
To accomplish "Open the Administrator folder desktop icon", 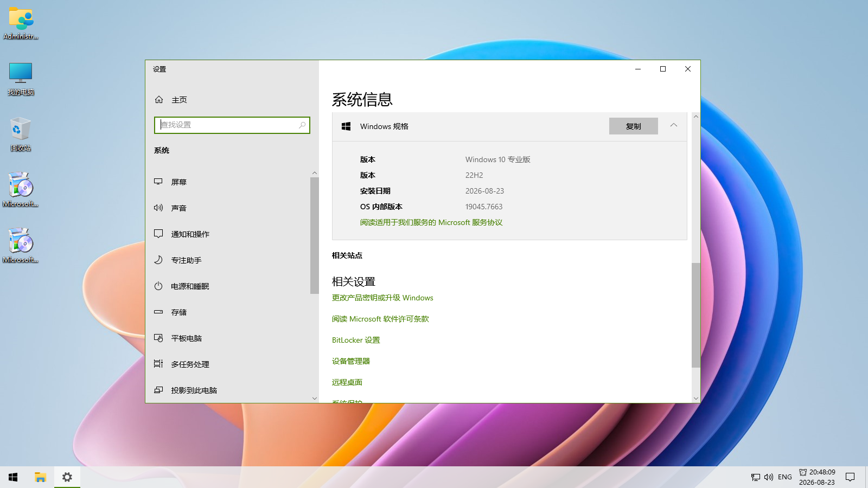I will coord(21,24).
